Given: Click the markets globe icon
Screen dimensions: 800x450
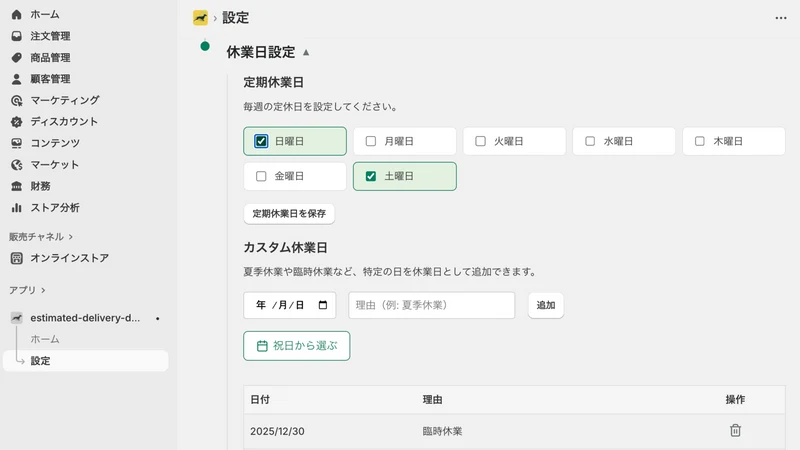Looking at the screenshot, I should 16,165.
